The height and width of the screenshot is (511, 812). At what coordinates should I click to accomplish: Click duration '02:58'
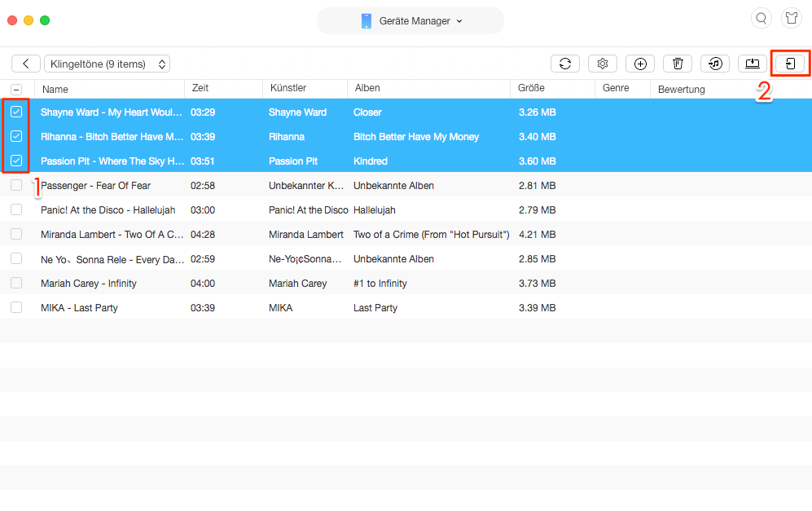[203, 186]
